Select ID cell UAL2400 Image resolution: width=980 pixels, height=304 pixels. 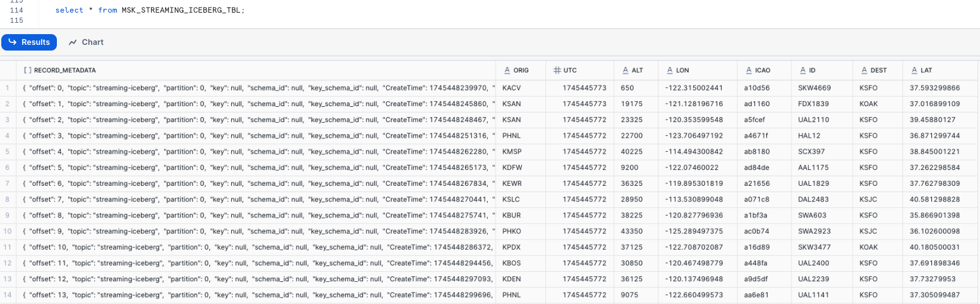tap(821, 264)
